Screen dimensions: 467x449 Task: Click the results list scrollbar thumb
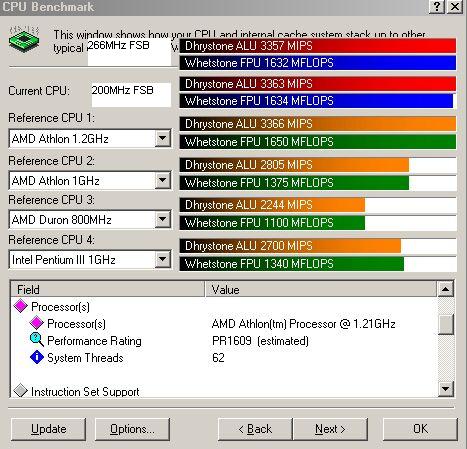pos(446,324)
